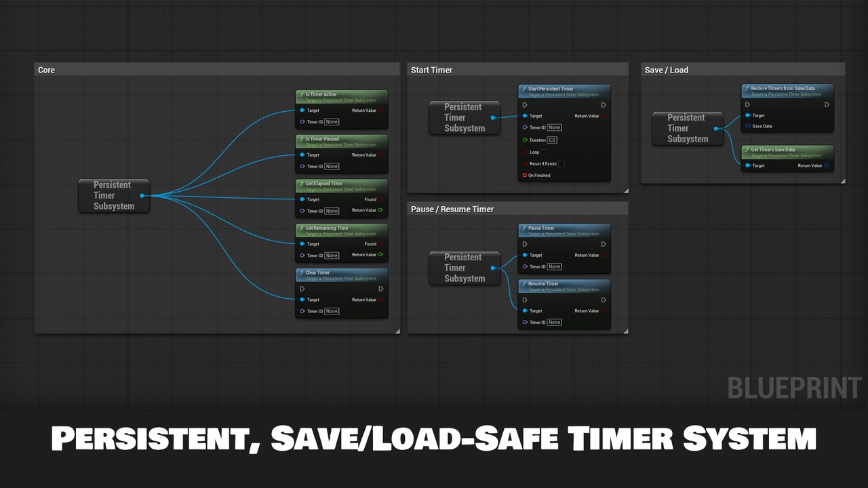The width and height of the screenshot is (868, 488).
Task: Click the Timer ID field on Pause Timer
Action: pyautogui.click(x=554, y=267)
